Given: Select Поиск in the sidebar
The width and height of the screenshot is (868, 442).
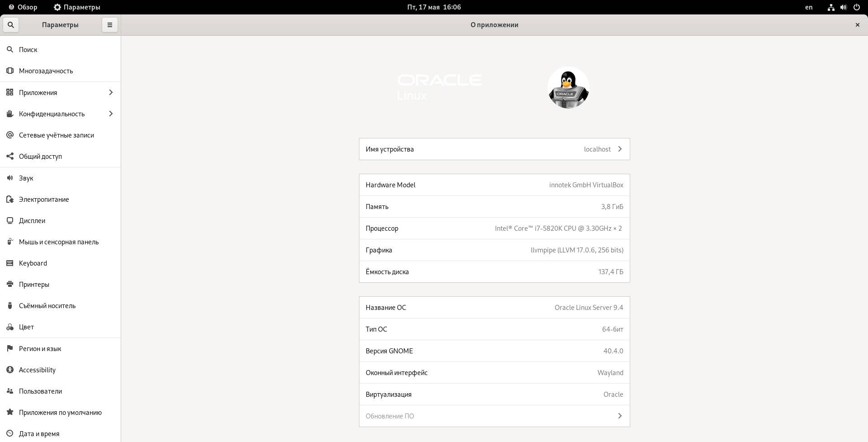Looking at the screenshot, I should [x=60, y=49].
